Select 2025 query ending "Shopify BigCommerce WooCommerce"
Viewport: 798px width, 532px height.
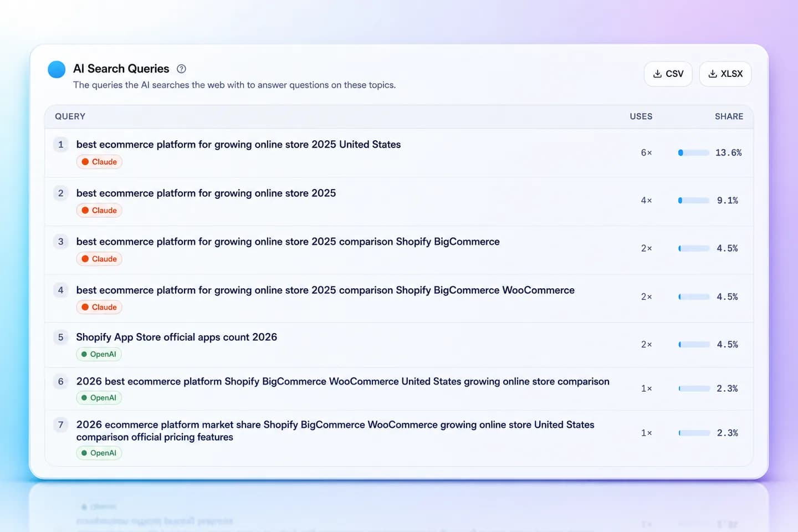coord(325,290)
